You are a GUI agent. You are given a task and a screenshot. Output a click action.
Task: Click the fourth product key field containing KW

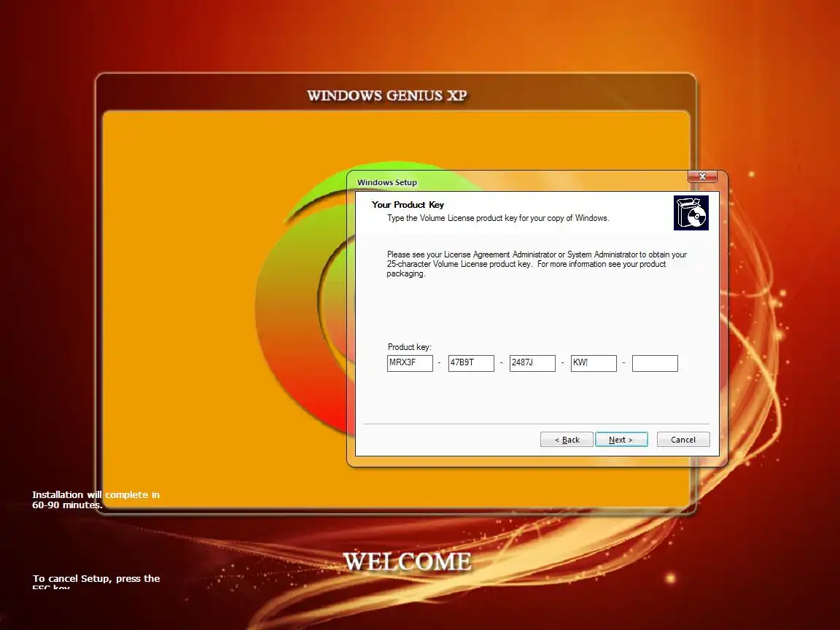click(x=594, y=363)
